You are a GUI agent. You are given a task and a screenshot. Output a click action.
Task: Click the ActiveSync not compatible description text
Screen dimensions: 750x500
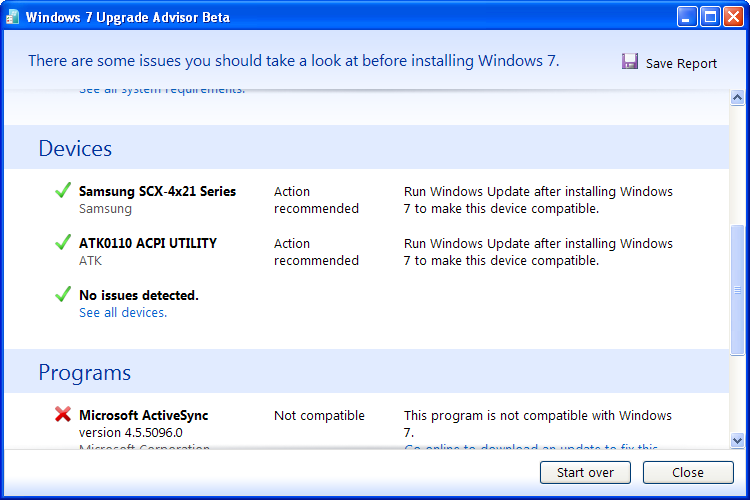coord(538,424)
